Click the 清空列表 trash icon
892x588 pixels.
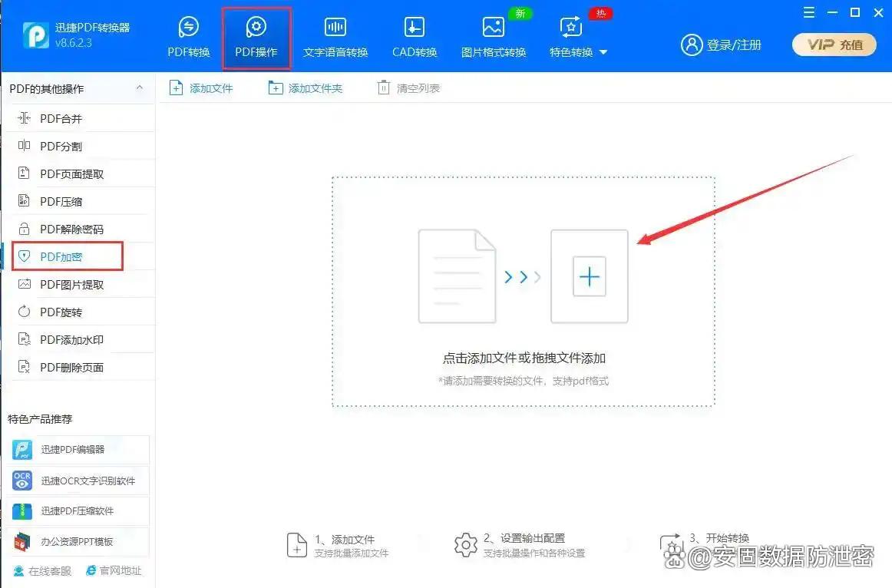(x=384, y=88)
